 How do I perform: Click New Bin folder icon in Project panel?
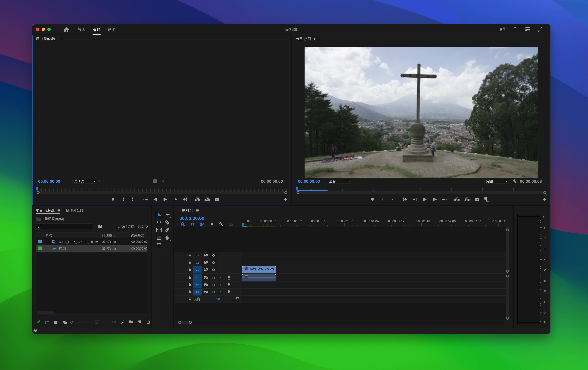[131, 322]
